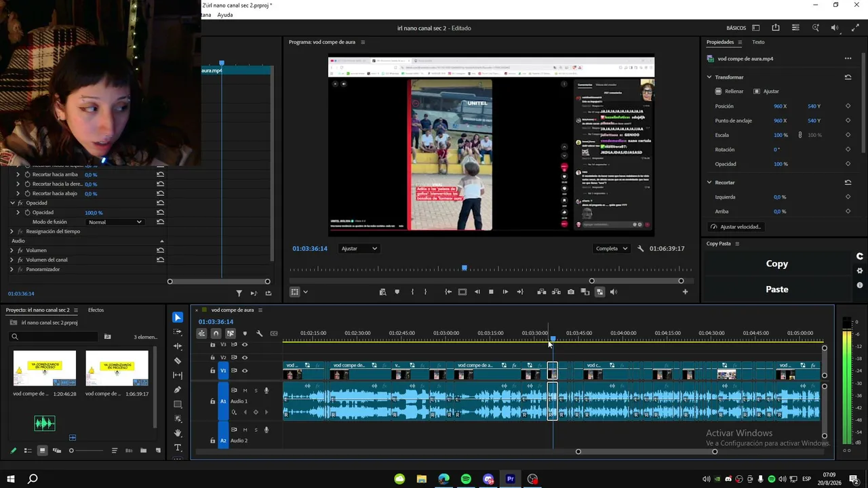This screenshot has height=488, width=868.
Task: Open the Ayuda menu
Action: click(225, 15)
